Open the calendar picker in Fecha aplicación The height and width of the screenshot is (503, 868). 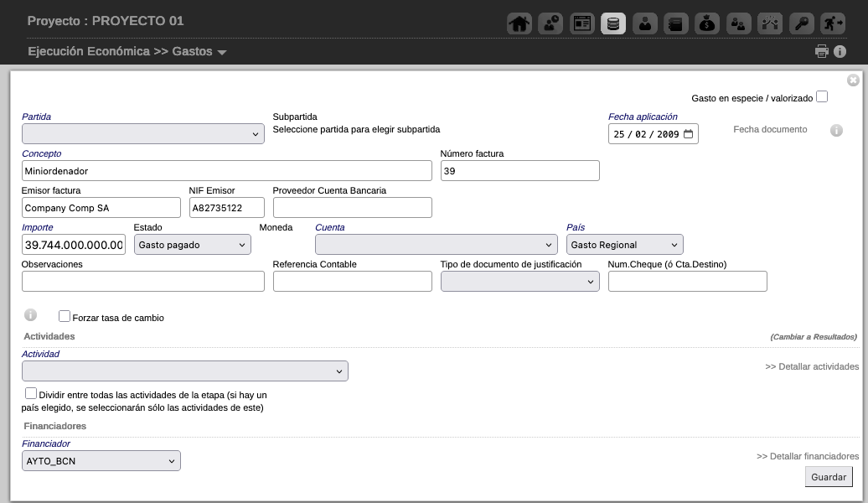click(x=689, y=134)
